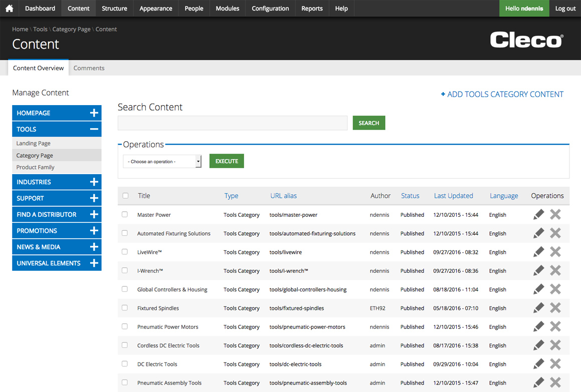The height and width of the screenshot is (392, 581).
Task: Delete the LiveWire™ category
Action: click(555, 252)
